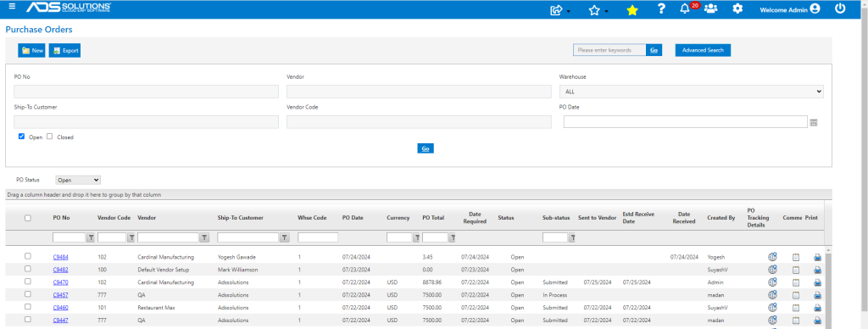The height and width of the screenshot is (329, 868).
Task: Click the yellow star favorite icon
Action: tap(632, 9)
